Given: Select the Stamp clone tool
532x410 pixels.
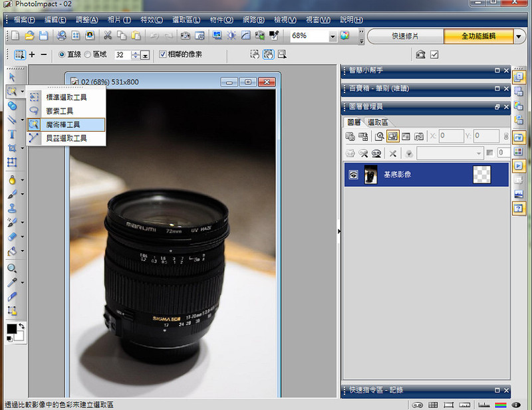Looking at the screenshot, I should [12, 208].
